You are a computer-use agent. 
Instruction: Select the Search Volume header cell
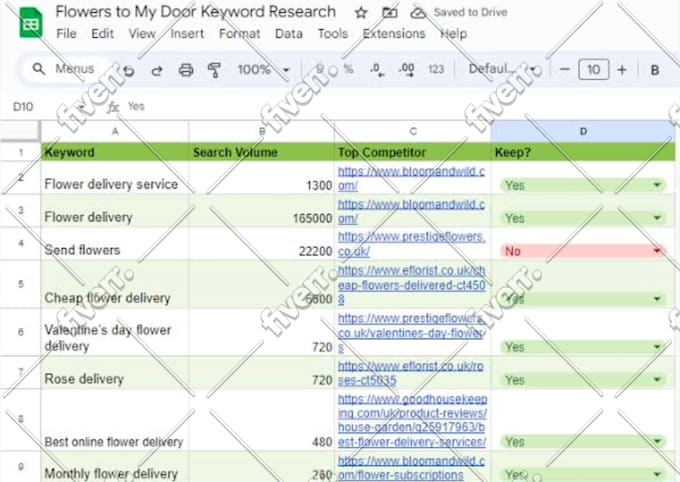(x=262, y=152)
